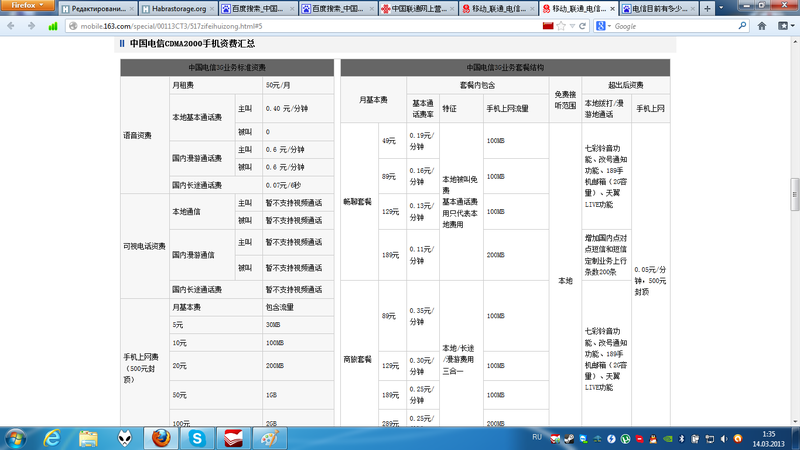Click the red flag icon in the address bar
800x450 pixels.
548,26
